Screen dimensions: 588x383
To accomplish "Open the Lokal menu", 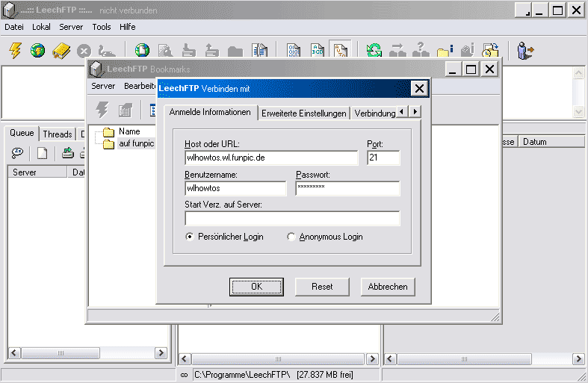I will pyautogui.click(x=41, y=27).
